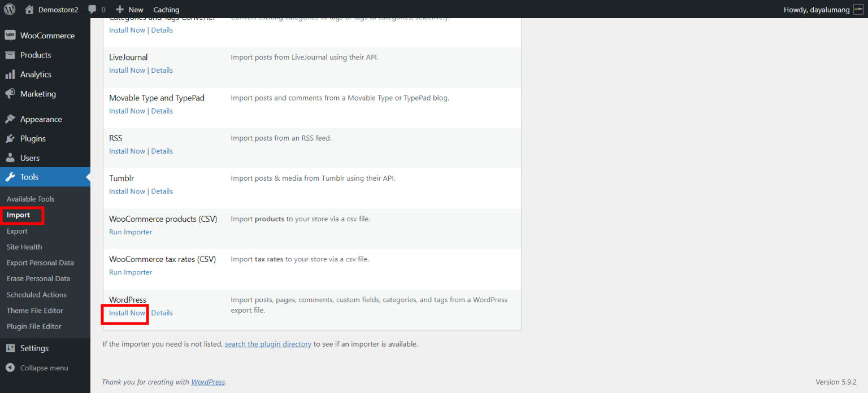Open the + New menu
Screen dimensions: 868x393
[129, 9]
